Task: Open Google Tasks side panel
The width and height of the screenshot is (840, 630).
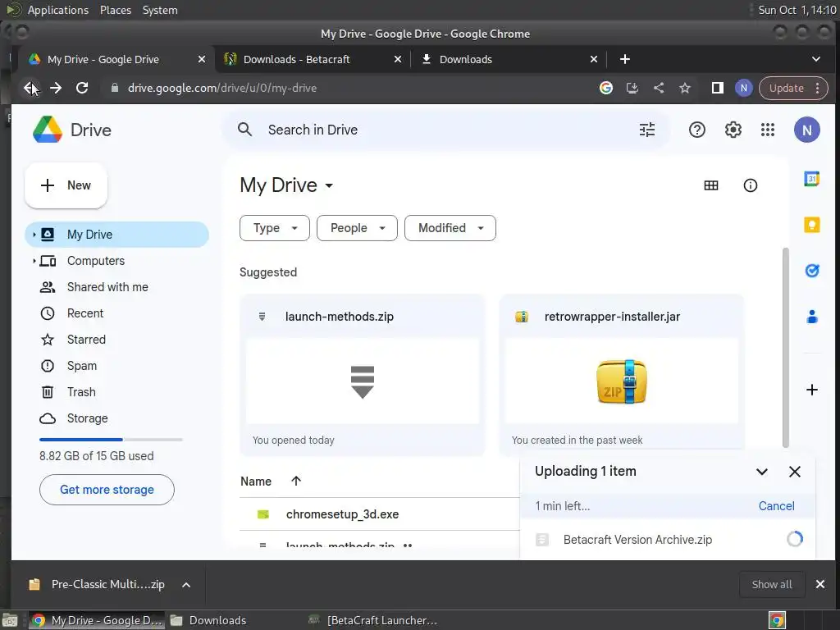Action: (811, 271)
